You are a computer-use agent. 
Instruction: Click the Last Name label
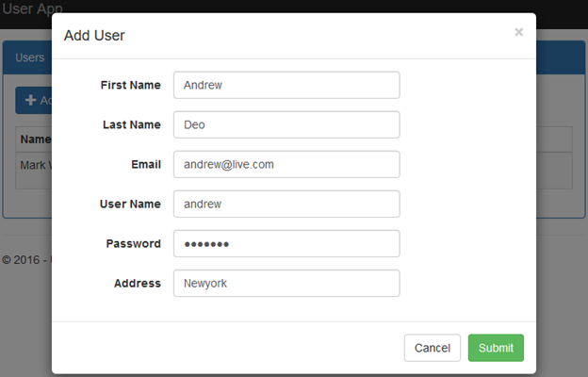tap(131, 124)
